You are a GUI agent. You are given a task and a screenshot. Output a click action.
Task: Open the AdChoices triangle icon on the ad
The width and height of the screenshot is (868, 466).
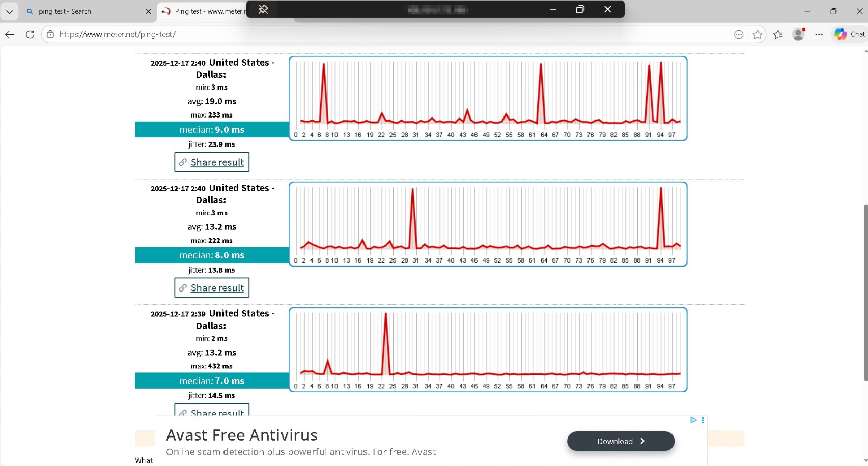[693, 420]
